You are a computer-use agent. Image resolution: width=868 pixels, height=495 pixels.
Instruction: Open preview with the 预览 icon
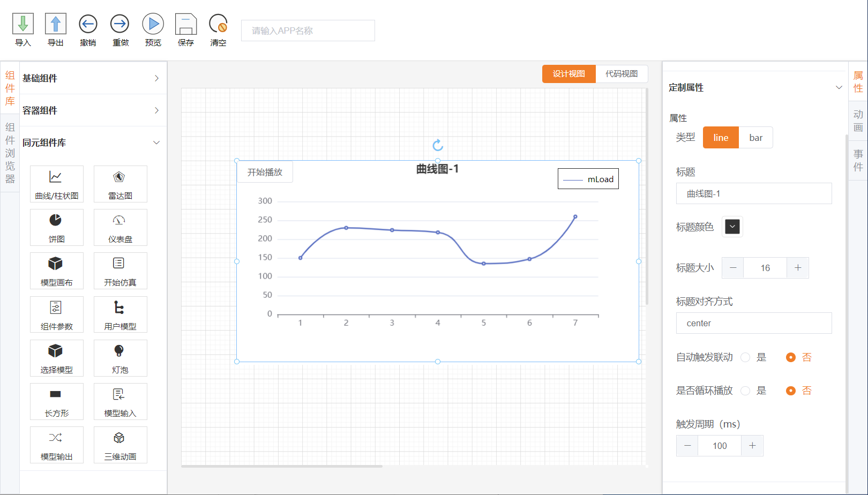(x=153, y=24)
